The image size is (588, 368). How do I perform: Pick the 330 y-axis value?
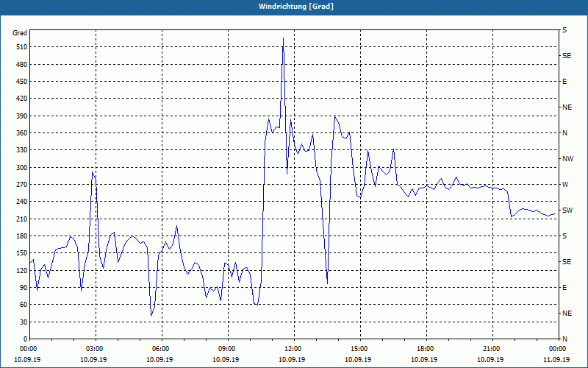click(22, 150)
